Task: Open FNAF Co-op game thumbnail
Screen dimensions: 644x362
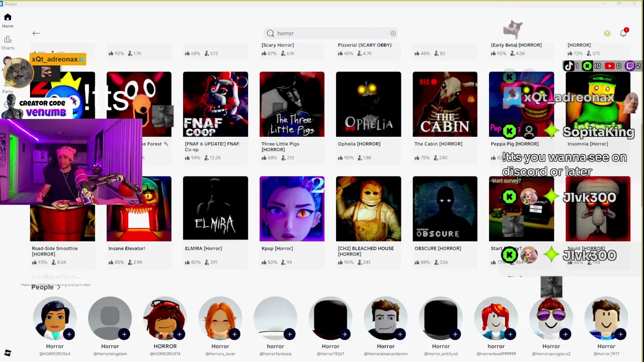Action: pos(215,104)
